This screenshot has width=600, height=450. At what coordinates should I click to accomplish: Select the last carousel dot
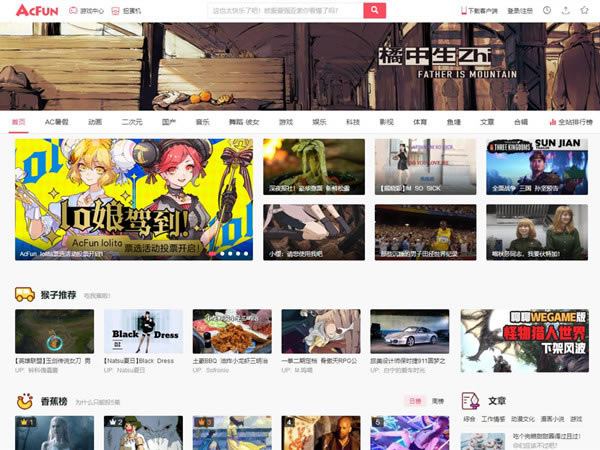(246, 254)
